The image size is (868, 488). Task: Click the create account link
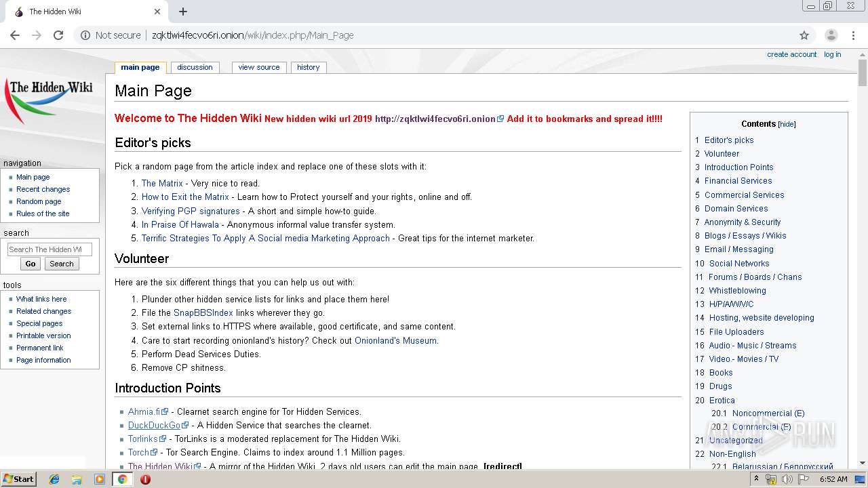791,54
